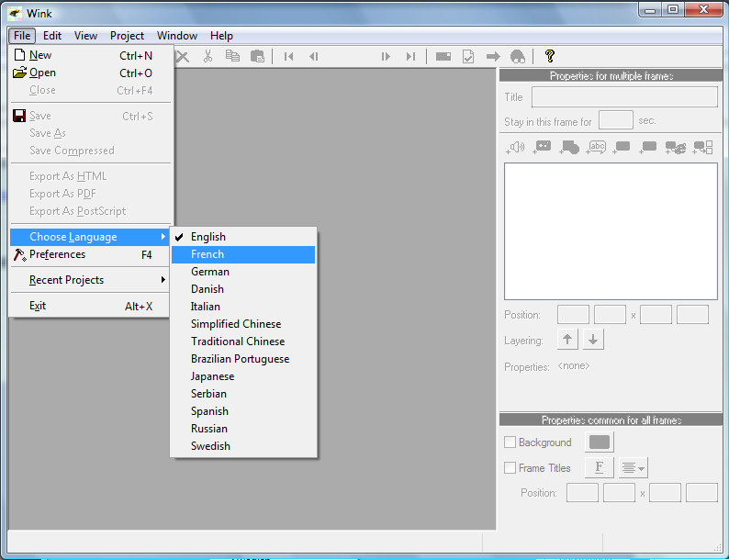The height and width of the screenshot is (560, 729).
Task: Click the add next button icon
Action: point(542,147)
